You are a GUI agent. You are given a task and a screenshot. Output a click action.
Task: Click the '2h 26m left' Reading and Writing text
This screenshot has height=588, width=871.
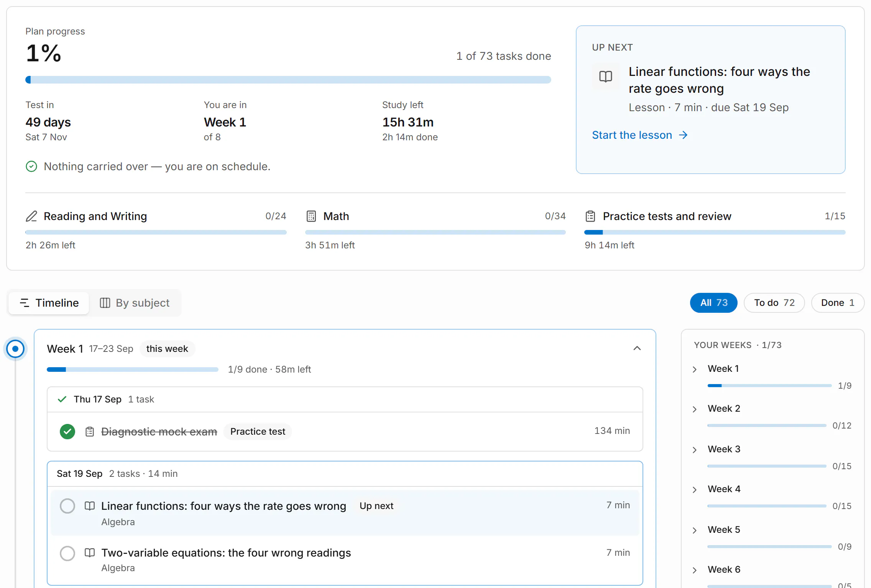50,245
